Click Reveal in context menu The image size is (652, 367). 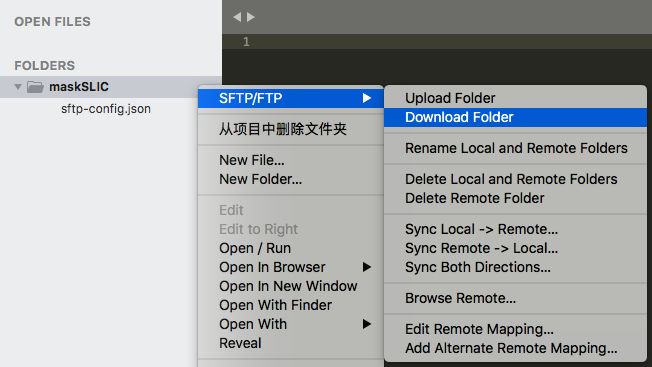pyautogui.click(x=291, y=343)
